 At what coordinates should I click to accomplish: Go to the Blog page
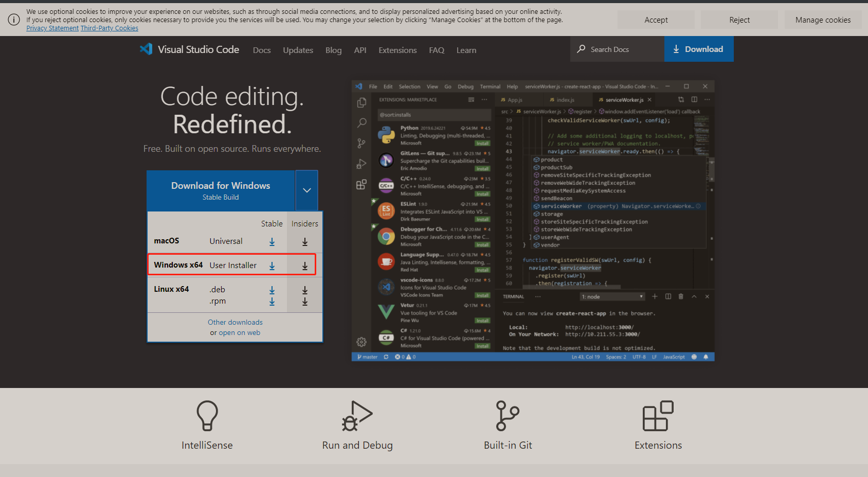pos(333,50)
